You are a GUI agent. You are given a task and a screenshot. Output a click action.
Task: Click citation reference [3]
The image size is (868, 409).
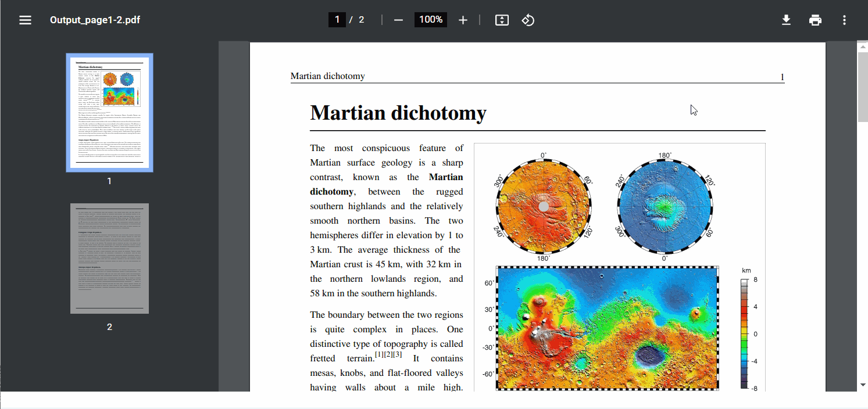[398, 354]
